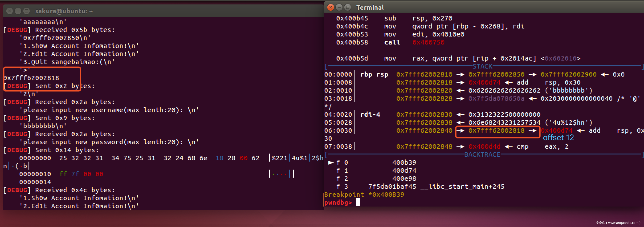644x227 pixels.
Task: Minimize the pwndbg Terminal window
Action: (339, 8)
